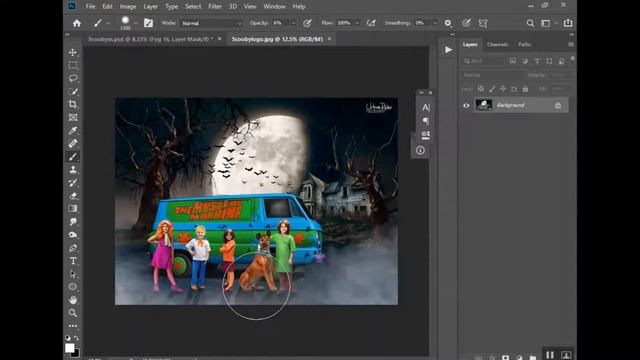The height and width of the screenshot is (360, 640).
Task: Select the Eraser tool
Action: (x=73, y=196)
